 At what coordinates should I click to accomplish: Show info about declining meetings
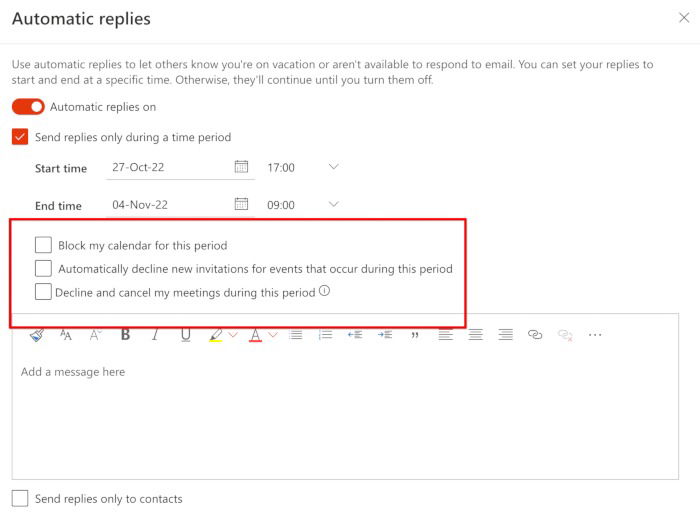coord(324,292)
